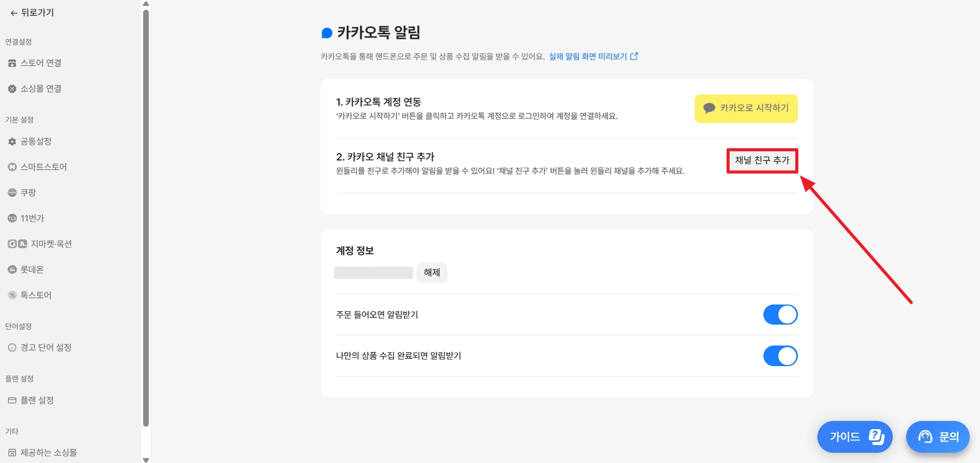
Task: Toggle 주문 들어오면 알림받기 switch
Action: point(780,315)
